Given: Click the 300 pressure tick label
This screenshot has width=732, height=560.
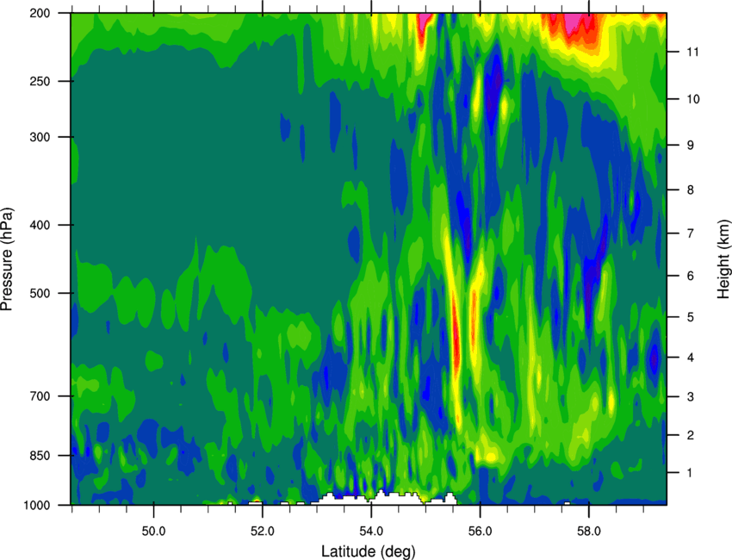Looking at the screenshot, I should pos(40,137).
